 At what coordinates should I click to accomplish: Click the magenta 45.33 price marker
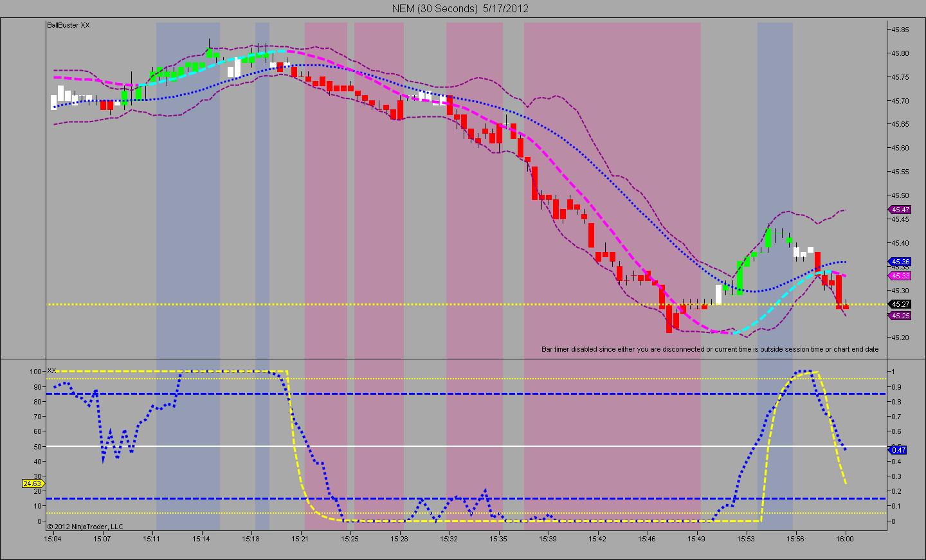[x=899, y=276]
